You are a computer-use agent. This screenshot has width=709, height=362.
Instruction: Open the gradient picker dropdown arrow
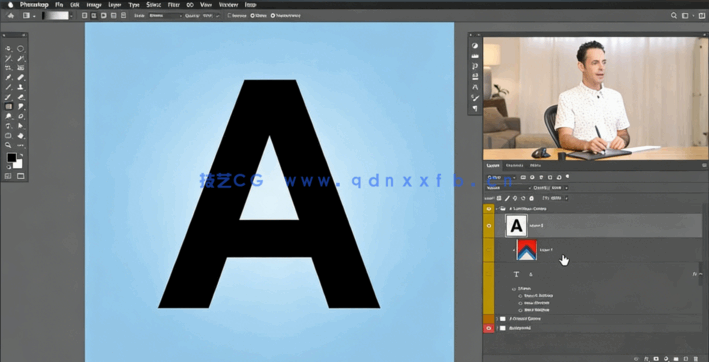click(x=71, y=16)
